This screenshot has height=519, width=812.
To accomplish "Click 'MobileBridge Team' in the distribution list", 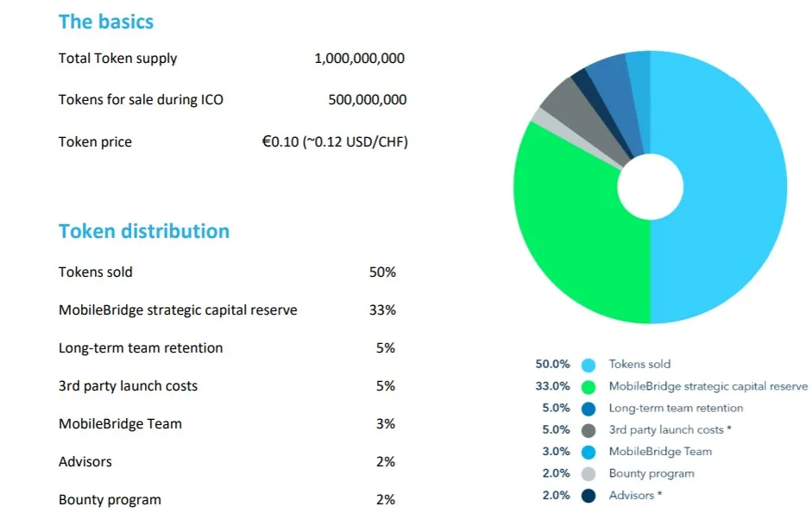I will coord(120,424).
